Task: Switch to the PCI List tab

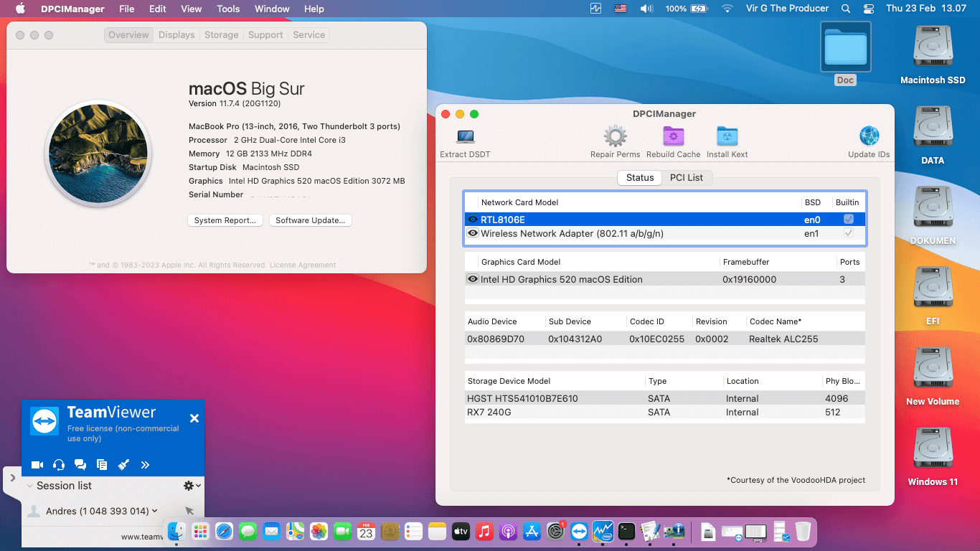Action: coord(687,177)
